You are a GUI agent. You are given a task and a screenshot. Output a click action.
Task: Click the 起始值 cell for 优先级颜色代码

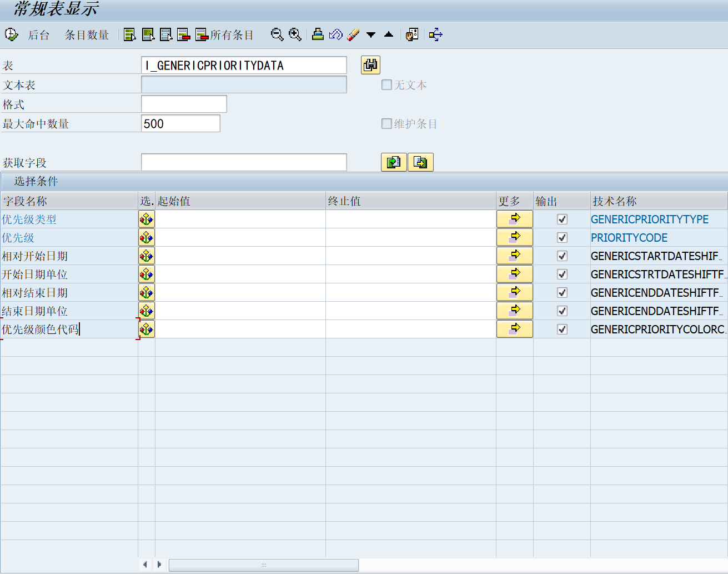[x=240, y=329]
